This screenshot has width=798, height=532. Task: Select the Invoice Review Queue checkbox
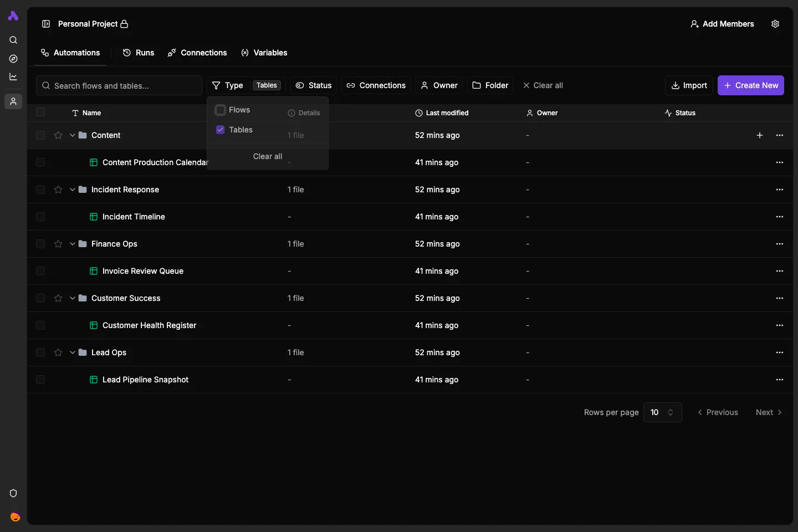[40, 271]
